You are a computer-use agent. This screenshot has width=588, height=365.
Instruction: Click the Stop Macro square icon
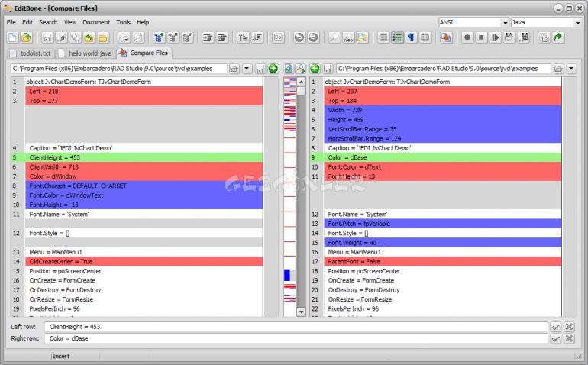pyautogui.click(x=481, y=37)
